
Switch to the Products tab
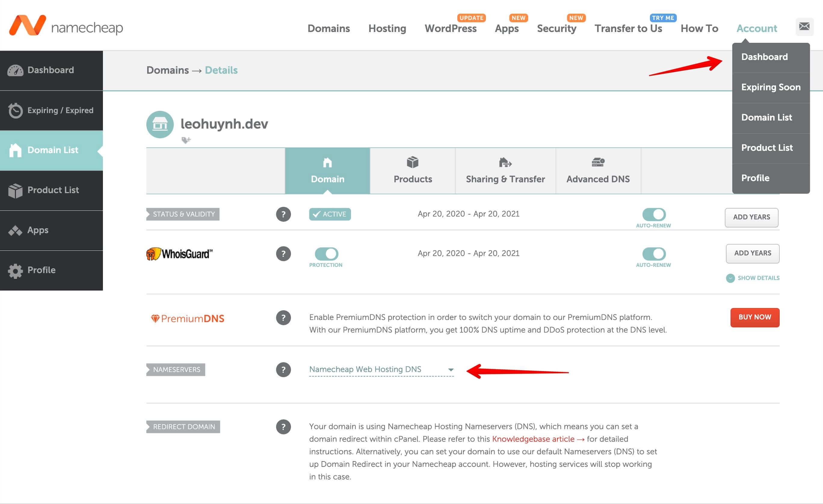tap(413, 170)
